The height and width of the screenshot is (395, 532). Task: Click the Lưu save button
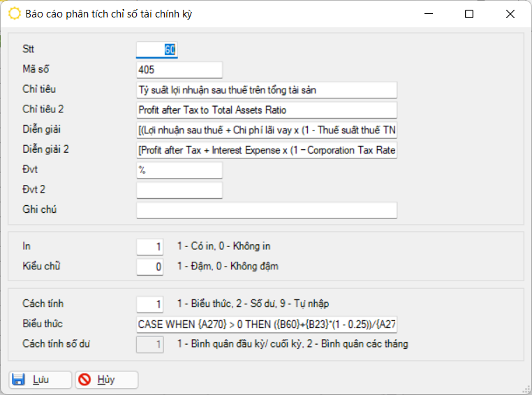(x=40, y=380)
